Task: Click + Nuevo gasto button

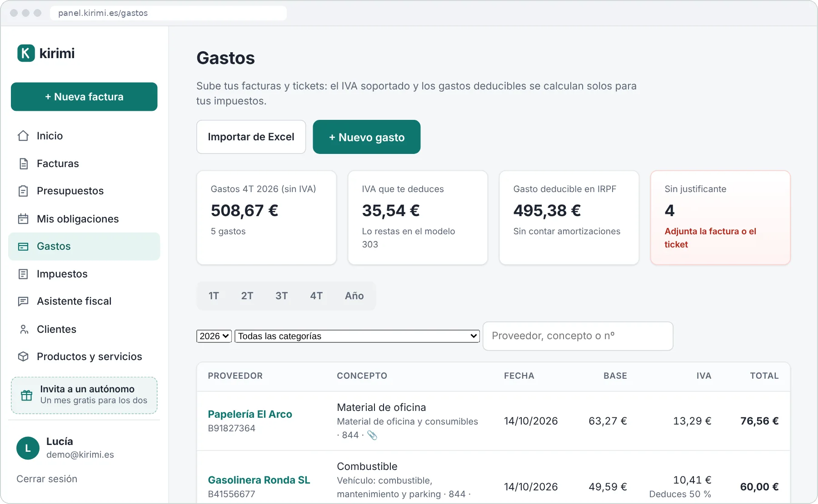Action: click(x=367, y=137)
